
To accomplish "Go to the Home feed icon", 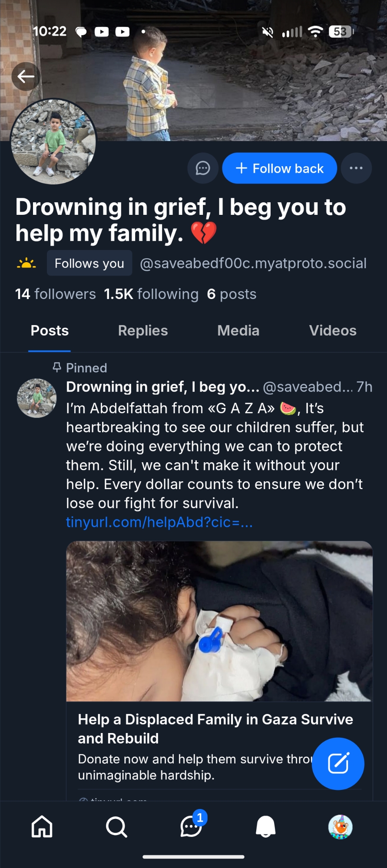I will 42,826.
